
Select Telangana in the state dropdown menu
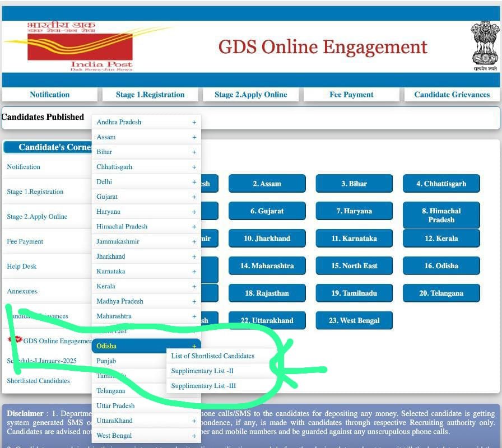[x=129, y=391]
